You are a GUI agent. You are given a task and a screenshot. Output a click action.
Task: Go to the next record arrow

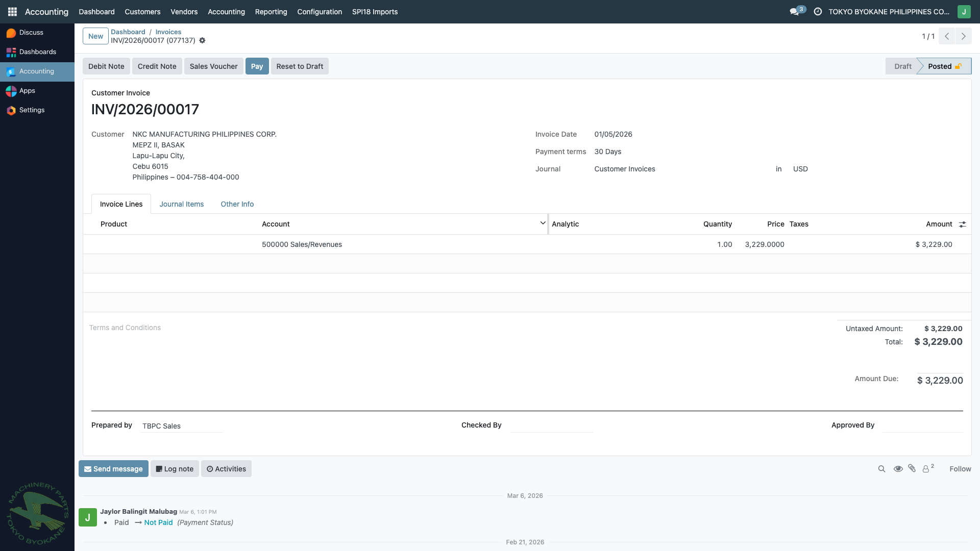pyautogui.click(x=963, y=36)
